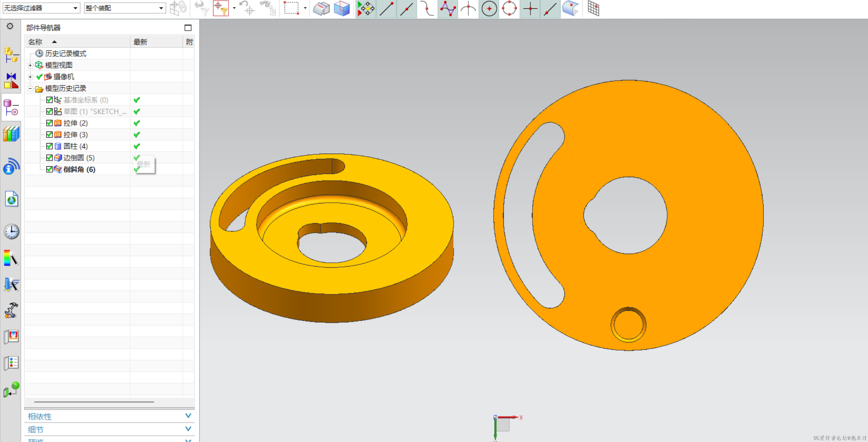
Task: Open the History clock sidebar icon
Action: click(11, 232)
